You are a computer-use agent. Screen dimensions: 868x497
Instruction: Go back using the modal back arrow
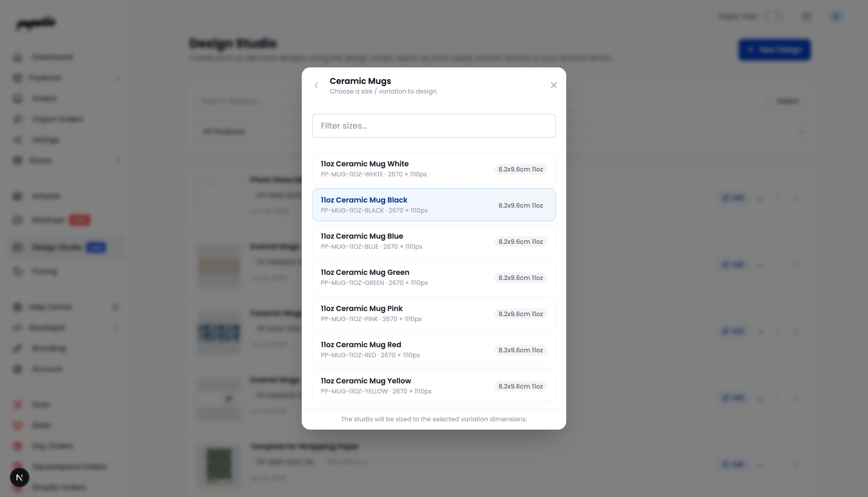pos(316,85)
